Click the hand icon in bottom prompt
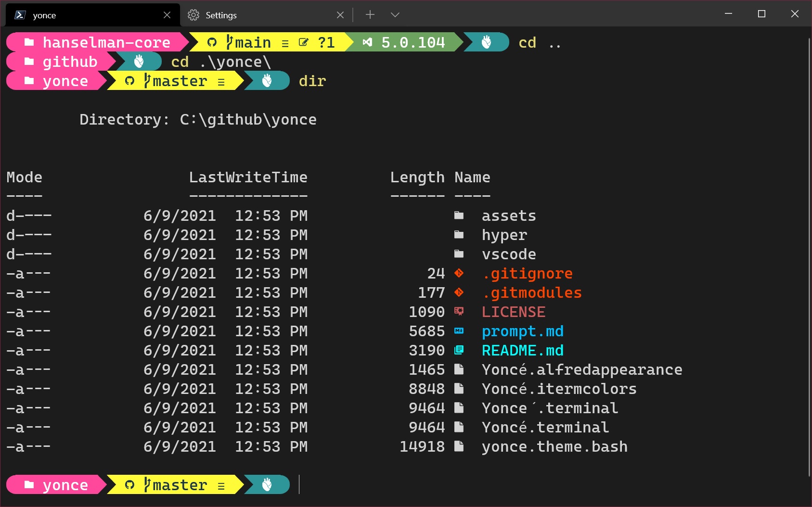Image resolution: width=812 pixels, height=507 pixels. tap(267, 485)
